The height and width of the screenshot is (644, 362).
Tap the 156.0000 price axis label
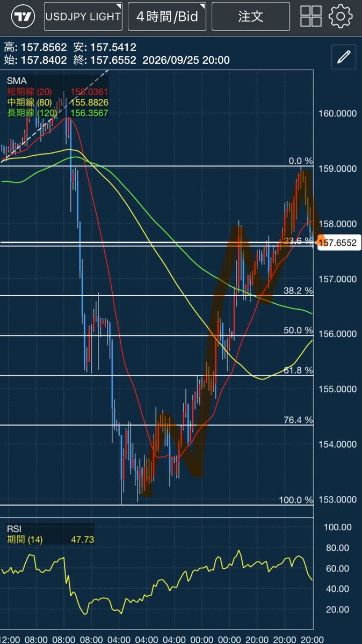338,334
